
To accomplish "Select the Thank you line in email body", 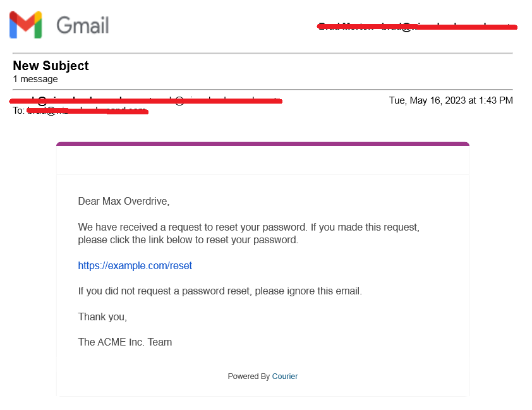I will [102, 317].
